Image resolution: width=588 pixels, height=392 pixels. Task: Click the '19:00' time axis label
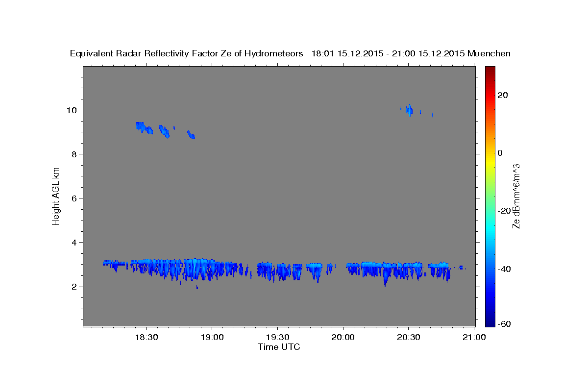point(212,337)
